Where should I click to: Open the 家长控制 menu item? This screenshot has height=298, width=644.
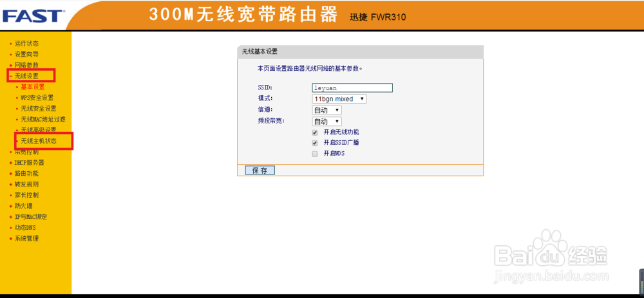coord(26,195)
